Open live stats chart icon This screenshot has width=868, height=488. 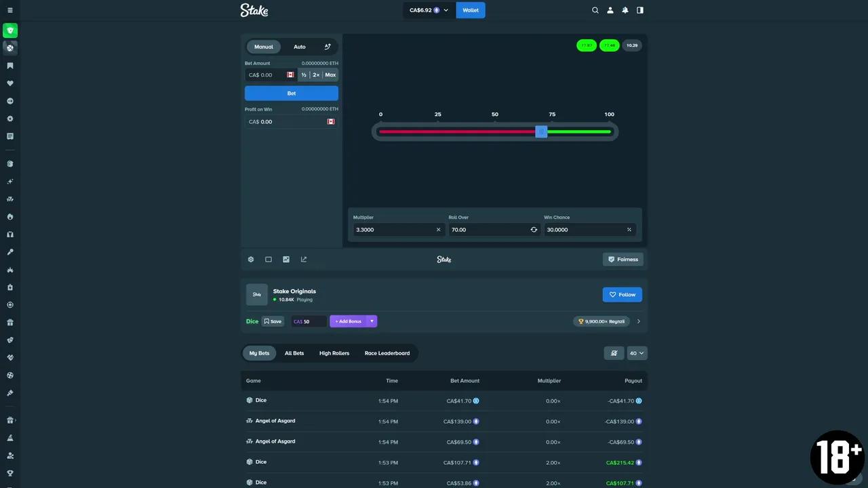[286, 259]
